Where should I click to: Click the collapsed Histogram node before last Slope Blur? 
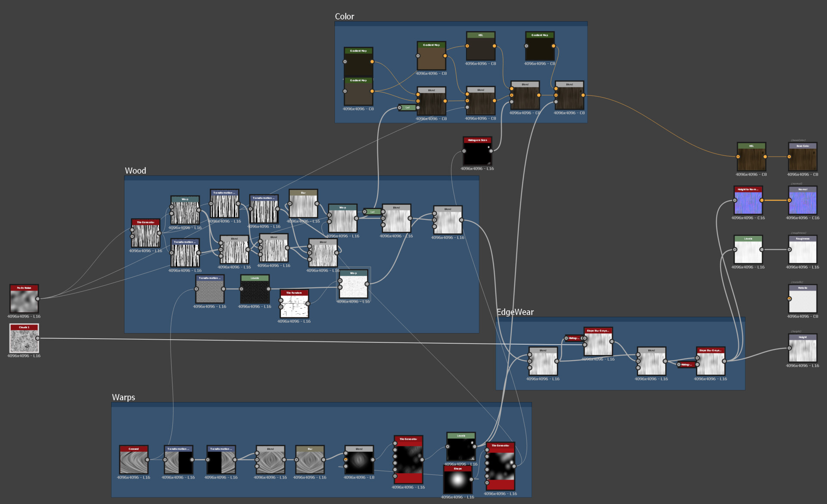686,365
